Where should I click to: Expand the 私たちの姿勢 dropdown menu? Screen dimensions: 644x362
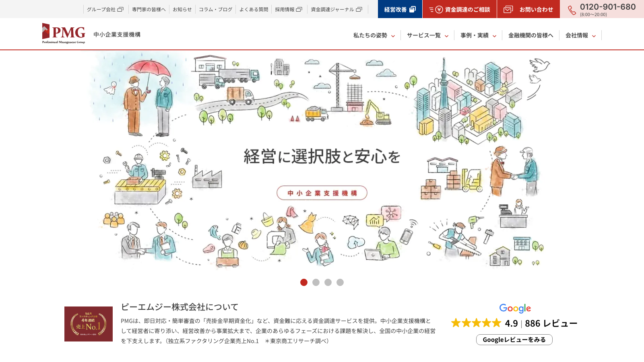(374, 35)
